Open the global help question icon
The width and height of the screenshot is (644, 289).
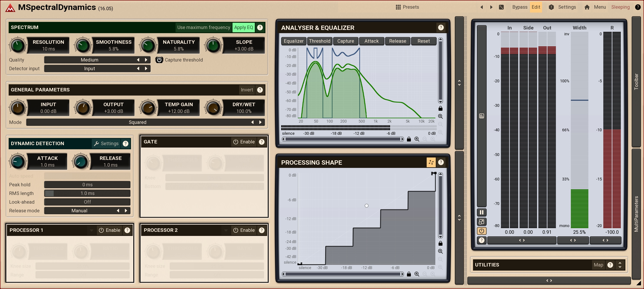point(638,7)
